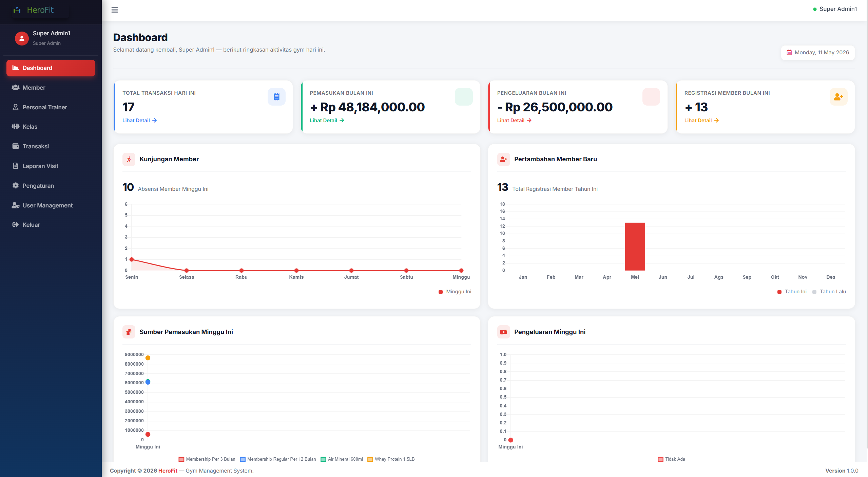The image size is (868, 477).
Task: Go to User Management
Action: [51, 205]
